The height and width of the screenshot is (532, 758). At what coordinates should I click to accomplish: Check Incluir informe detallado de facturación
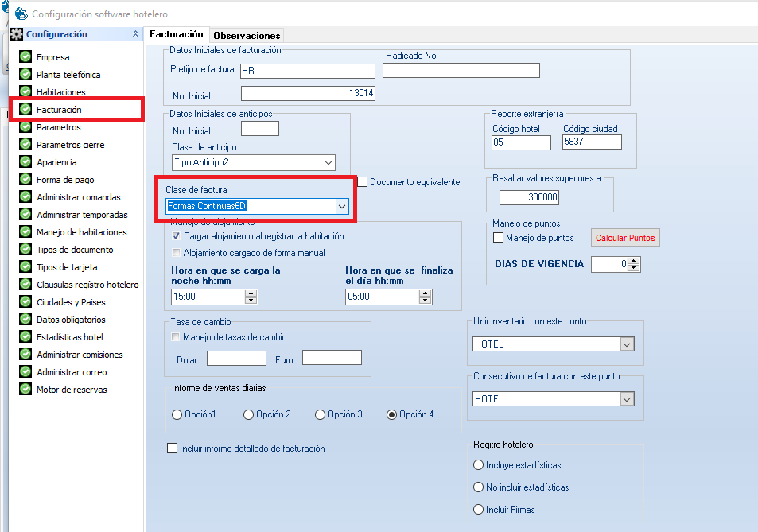pos(173,449)
